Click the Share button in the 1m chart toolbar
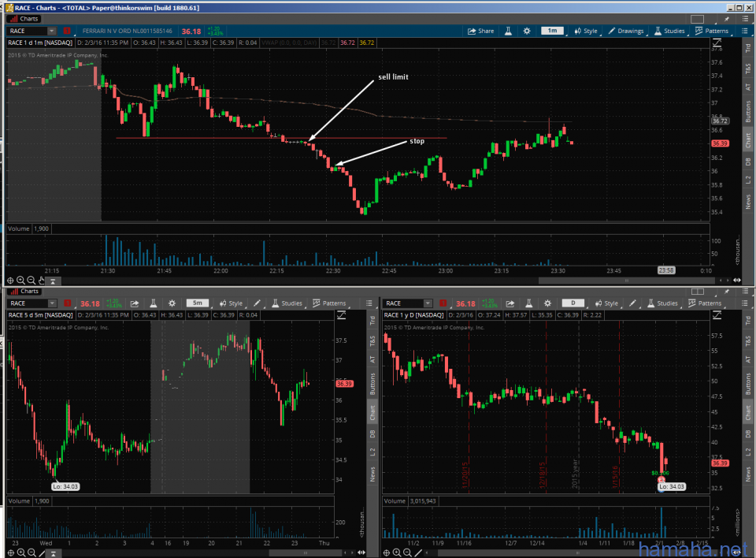 (x=480, y=31)
